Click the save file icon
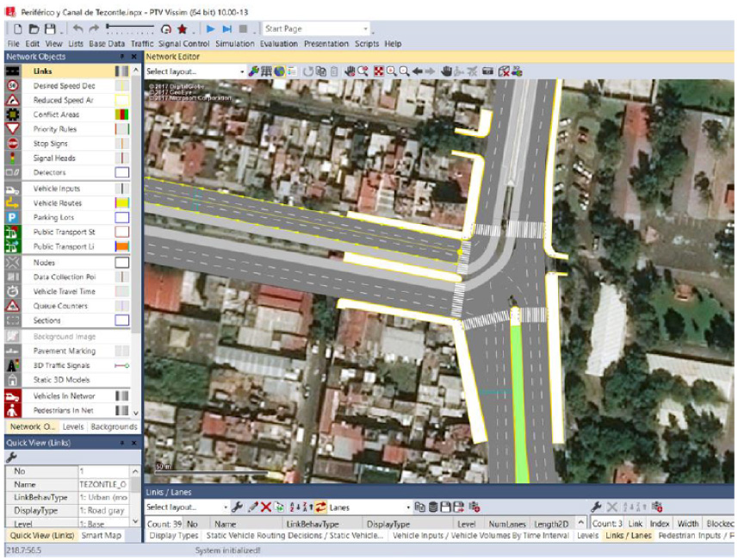 (x=50, y=29)
